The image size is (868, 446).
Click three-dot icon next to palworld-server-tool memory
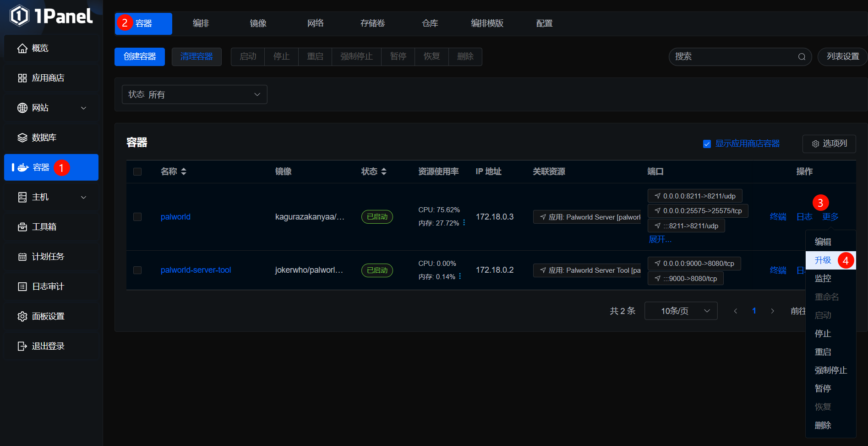[x=460, y=276]
